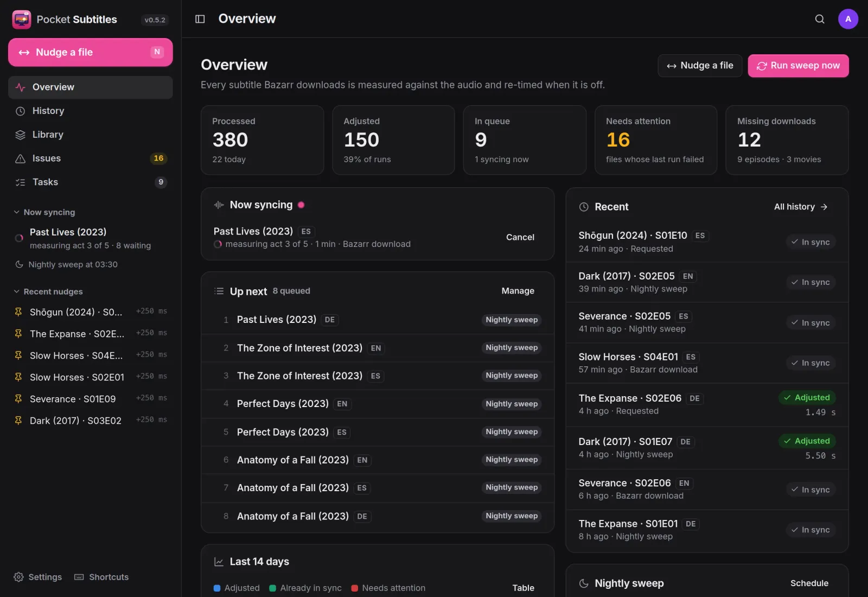
Task: Open Shortcuts in the sidebar footer
Action: (x=101, y=577)
